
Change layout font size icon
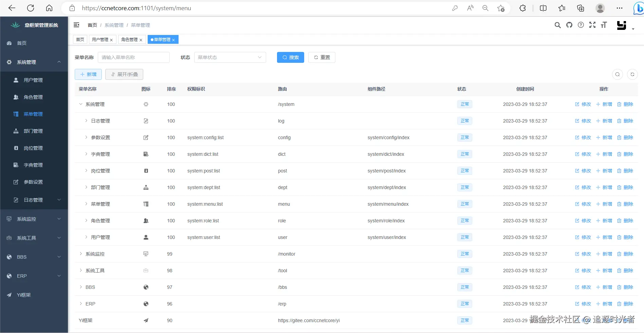[x=604, y=25]
